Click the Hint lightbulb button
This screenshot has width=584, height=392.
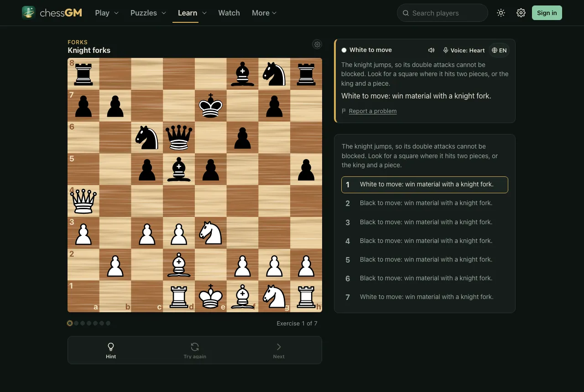111,350
